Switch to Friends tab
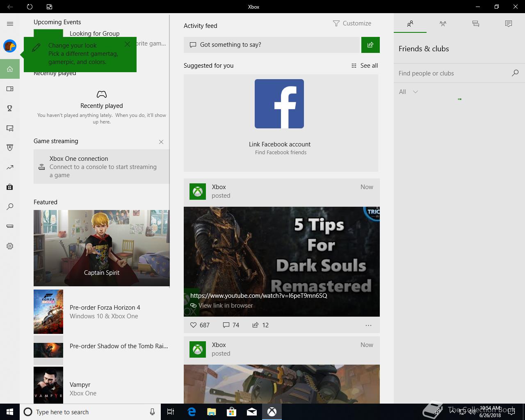The height and width of the screenshot is (420, 525). pos(410,24)
